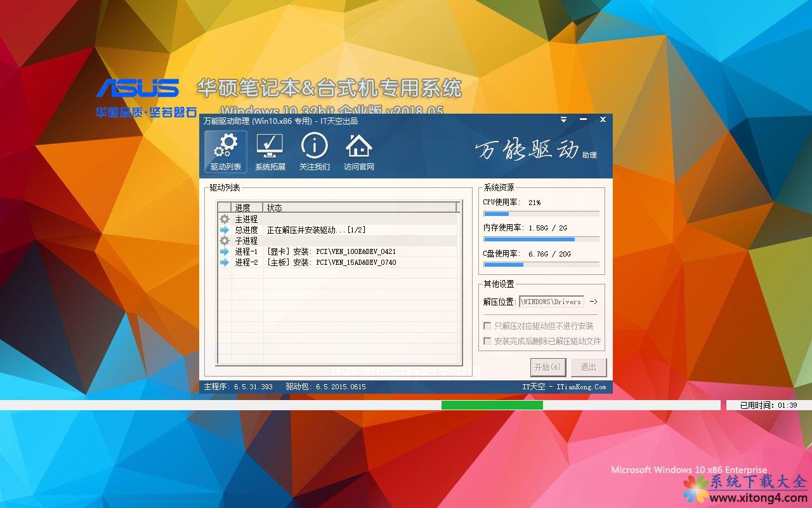Toggle 安装完成后删除已解压驱动文件 checkbox

point(487,341)
